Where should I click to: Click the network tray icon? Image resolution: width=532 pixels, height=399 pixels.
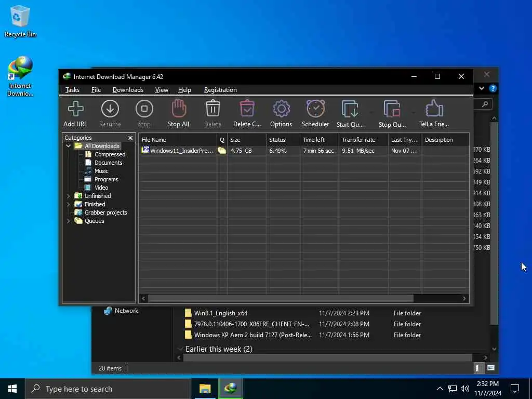coord(453,389)
